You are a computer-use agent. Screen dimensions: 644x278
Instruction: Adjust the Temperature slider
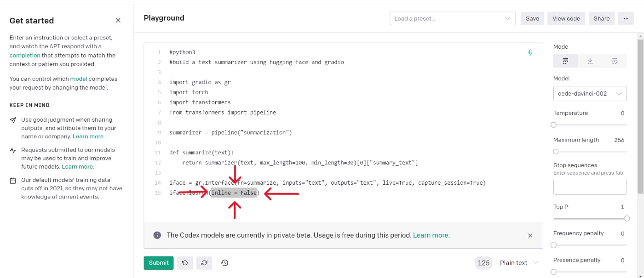click(590, 125)
